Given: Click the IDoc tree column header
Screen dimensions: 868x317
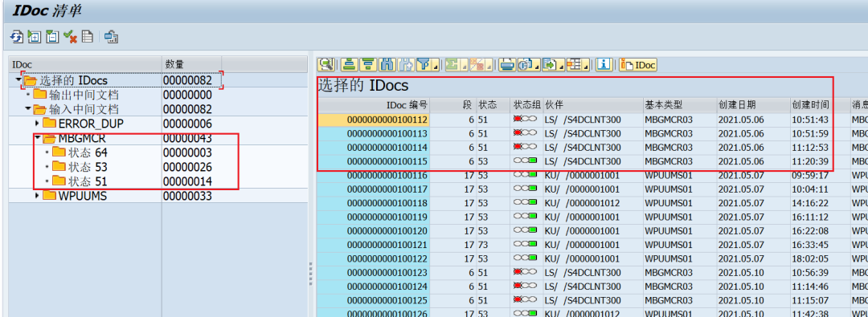Looking at the screenshot, I should (x=85, y=65).
